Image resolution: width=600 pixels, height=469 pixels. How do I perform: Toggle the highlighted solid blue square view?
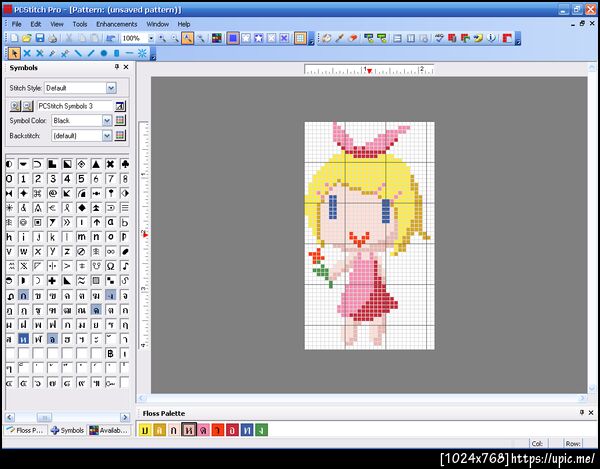[232, 38]
